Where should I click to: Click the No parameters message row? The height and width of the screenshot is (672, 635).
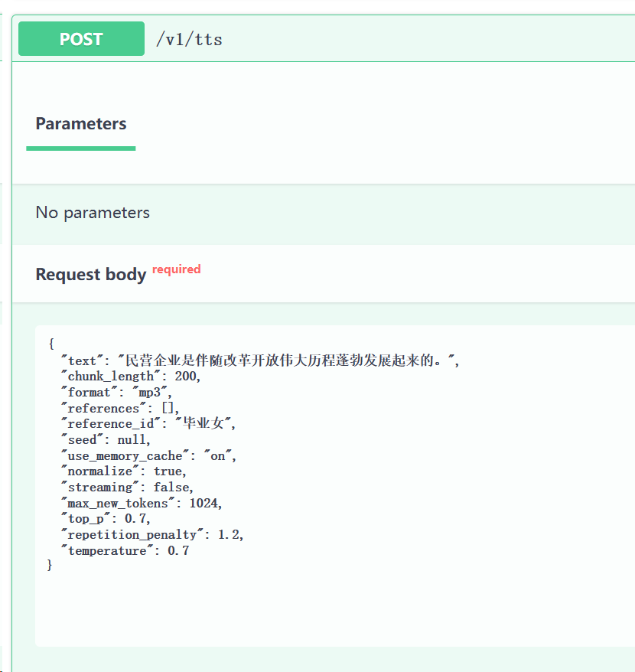(324, 213)
